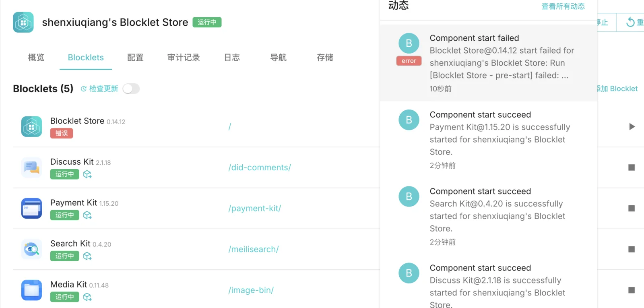Switch to the 日志 tab
Viewport: 644px width, 308px height.
[x=232, y=58]
